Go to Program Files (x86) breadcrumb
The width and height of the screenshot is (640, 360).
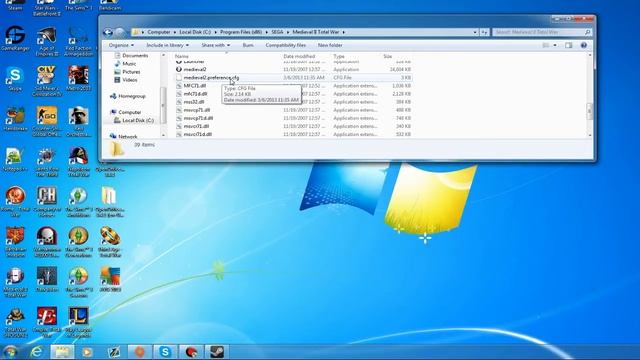(241, 32)
